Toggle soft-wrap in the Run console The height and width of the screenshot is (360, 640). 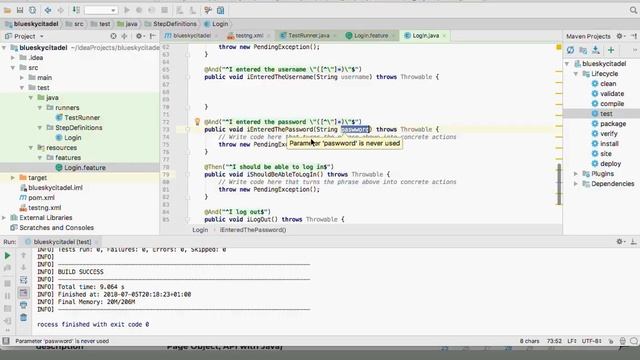pyautogui.click(x=23, y=280)
